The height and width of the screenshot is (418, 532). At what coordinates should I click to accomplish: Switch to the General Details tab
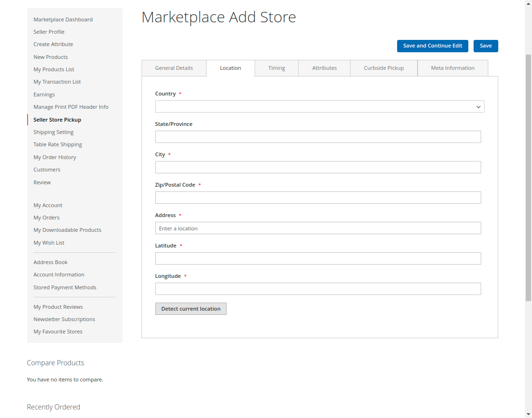pyautogui.click(x=174, y=68)
